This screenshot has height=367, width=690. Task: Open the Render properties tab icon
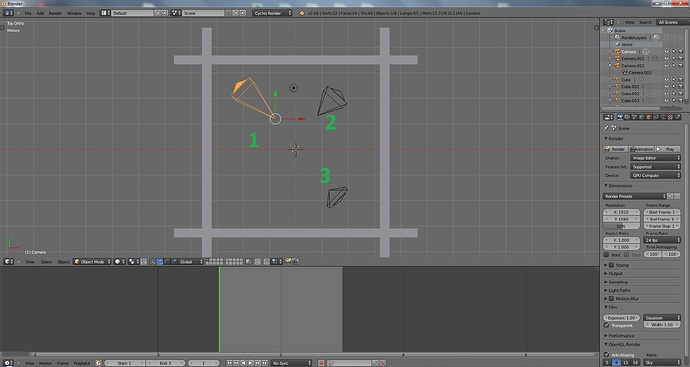pyautogui.click(x=620, y=117)
